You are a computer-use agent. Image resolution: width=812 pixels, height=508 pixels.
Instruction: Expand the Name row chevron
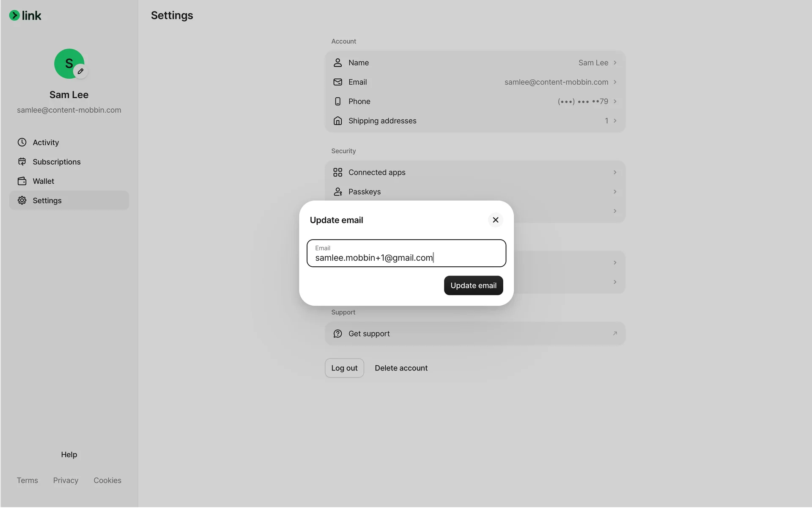coord(615,63)
